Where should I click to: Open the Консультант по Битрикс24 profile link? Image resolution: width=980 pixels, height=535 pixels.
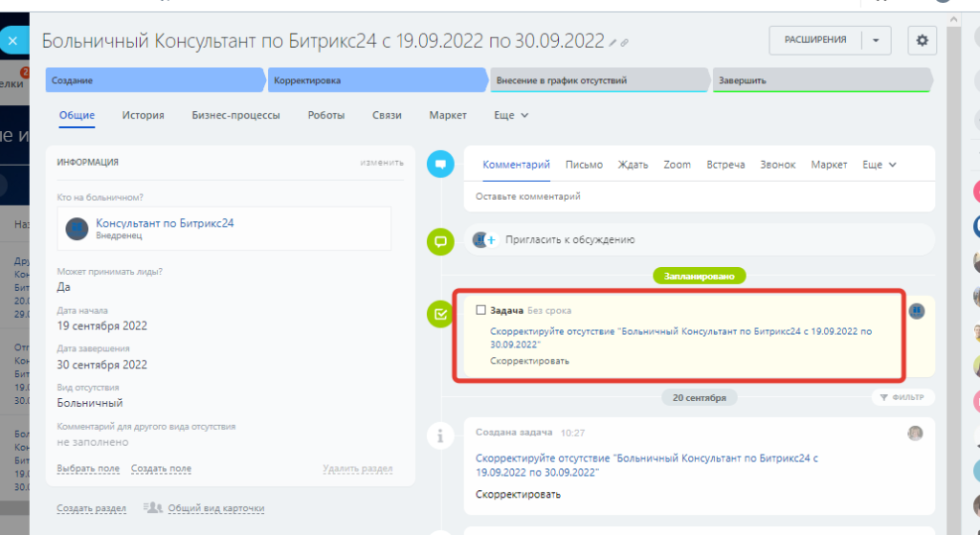coord(165,223)
